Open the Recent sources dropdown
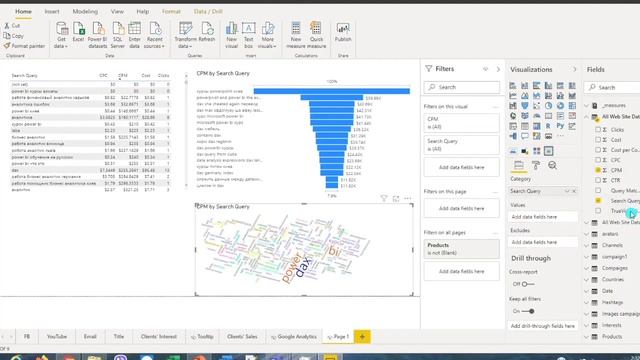640x360 pixels. (155, 35)
